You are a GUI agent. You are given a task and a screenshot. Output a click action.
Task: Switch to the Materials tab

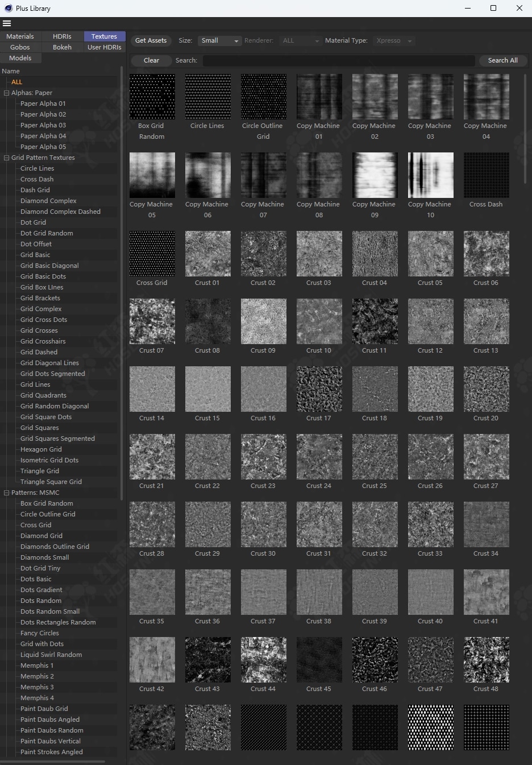[20, 36]
